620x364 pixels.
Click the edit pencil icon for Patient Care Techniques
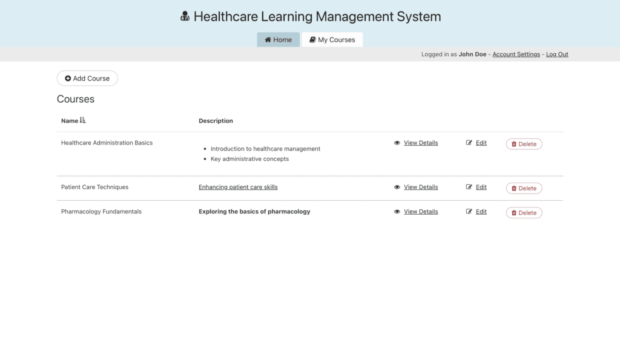click(469, 187)
